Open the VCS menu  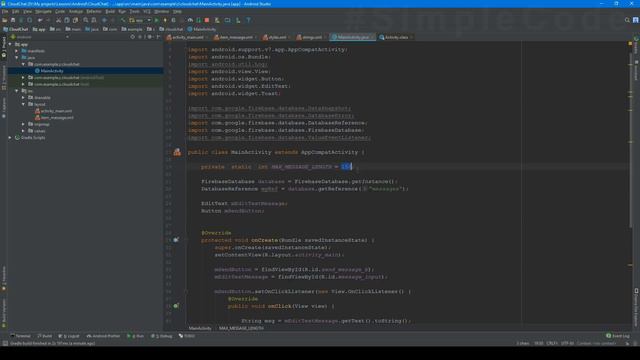(x=147, y=11)
